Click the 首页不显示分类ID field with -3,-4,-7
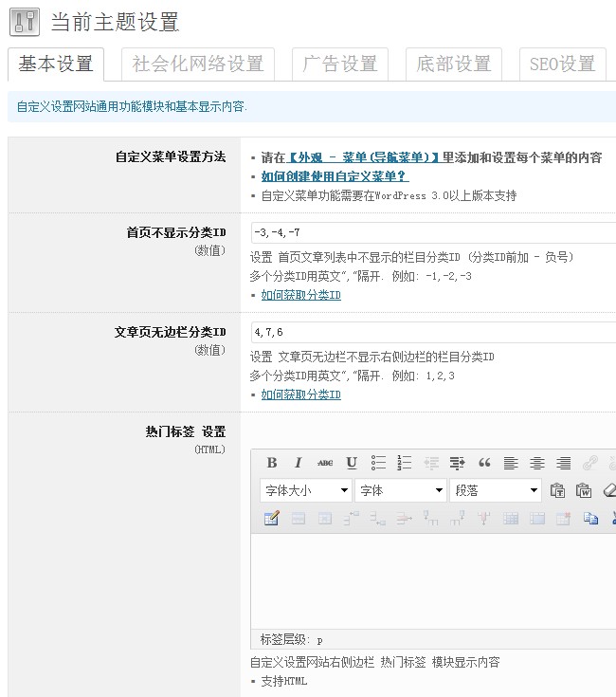Image resolution: width=616 pixels, height=697 pixels. [433, 233]
